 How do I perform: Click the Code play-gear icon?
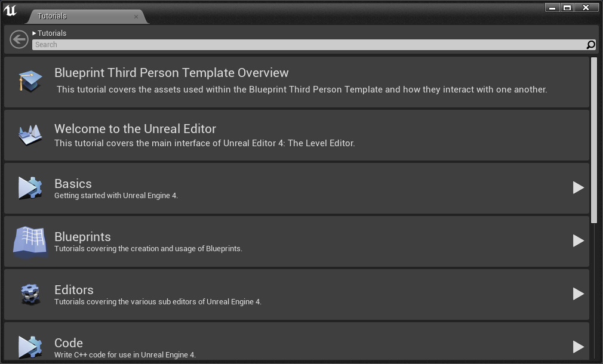click(30, 347)
